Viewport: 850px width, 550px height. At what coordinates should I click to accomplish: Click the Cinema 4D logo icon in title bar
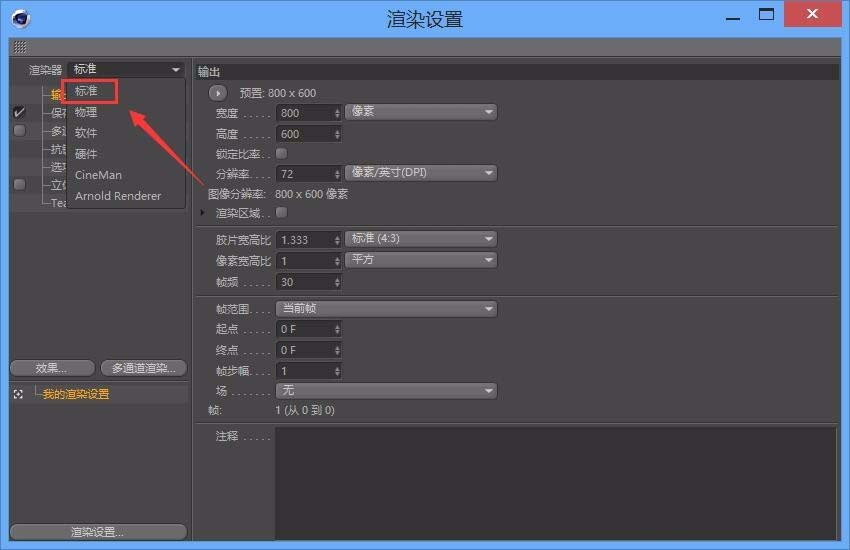(x=20, y=18)
